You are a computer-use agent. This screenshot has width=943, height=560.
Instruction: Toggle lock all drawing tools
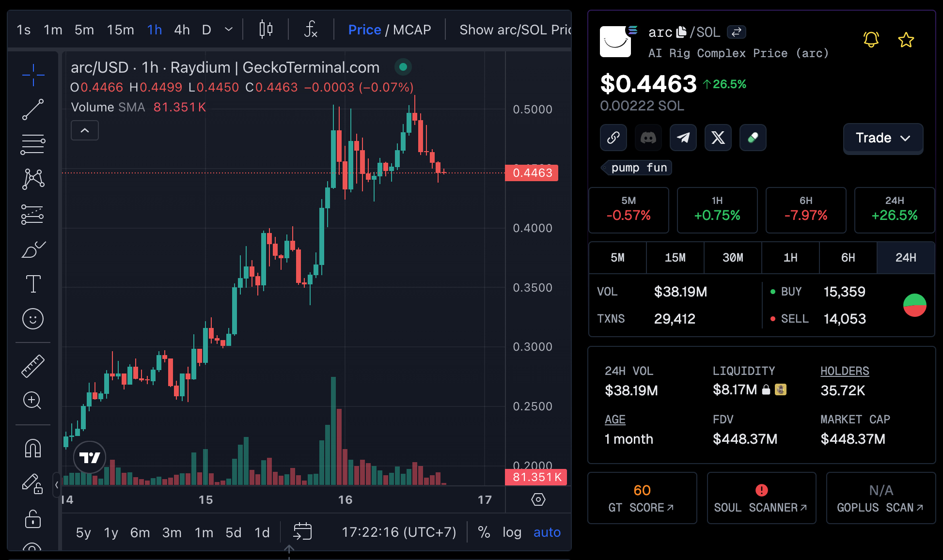(x=33, y=518)
